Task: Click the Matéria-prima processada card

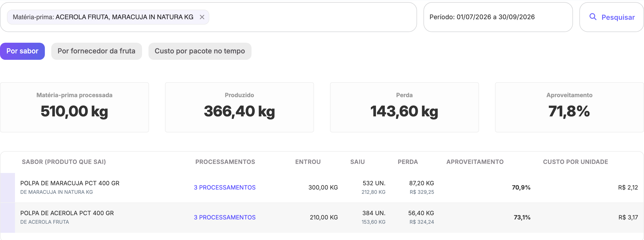Action: pos(74,107)
